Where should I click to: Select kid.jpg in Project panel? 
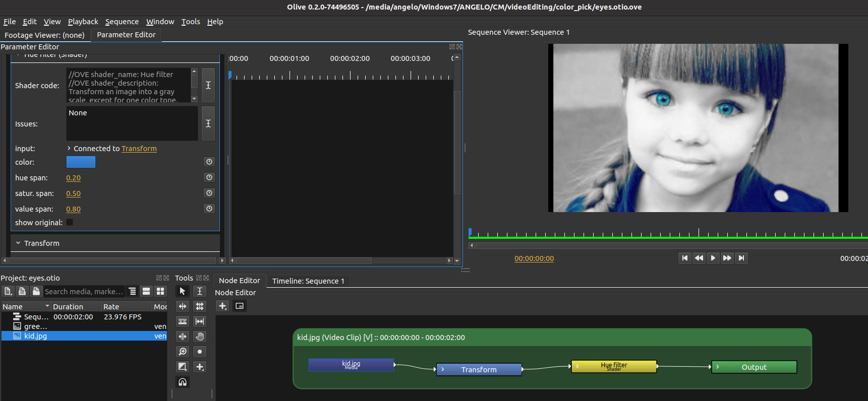tap(84, 336)
